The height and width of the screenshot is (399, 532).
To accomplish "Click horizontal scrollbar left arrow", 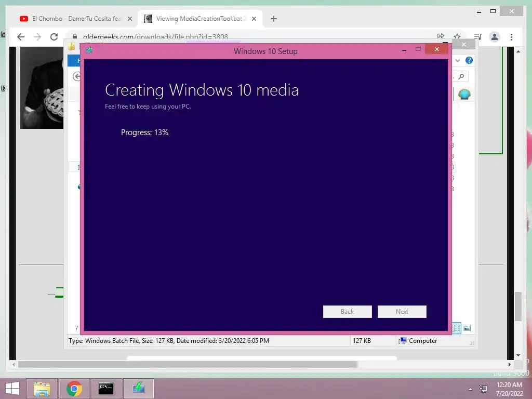I will pos(13,364).
